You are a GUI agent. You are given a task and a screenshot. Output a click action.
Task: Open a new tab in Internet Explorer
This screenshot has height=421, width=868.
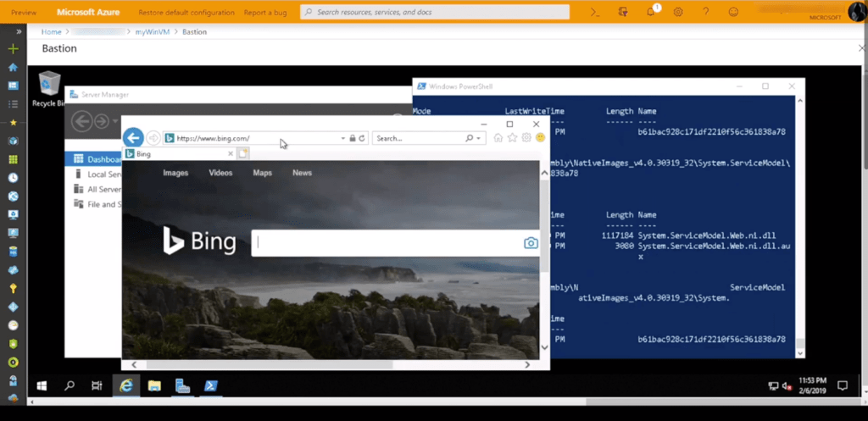[243, 153]
